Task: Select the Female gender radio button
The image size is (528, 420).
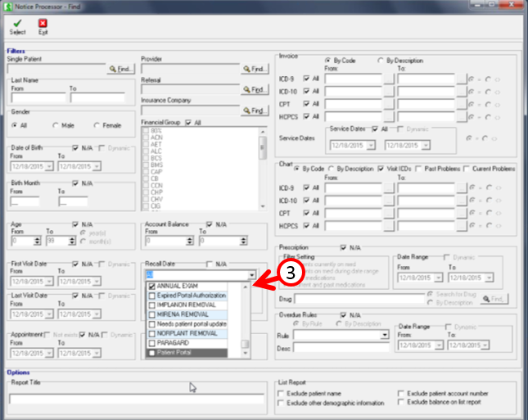Action: click(x=97, y=125)
